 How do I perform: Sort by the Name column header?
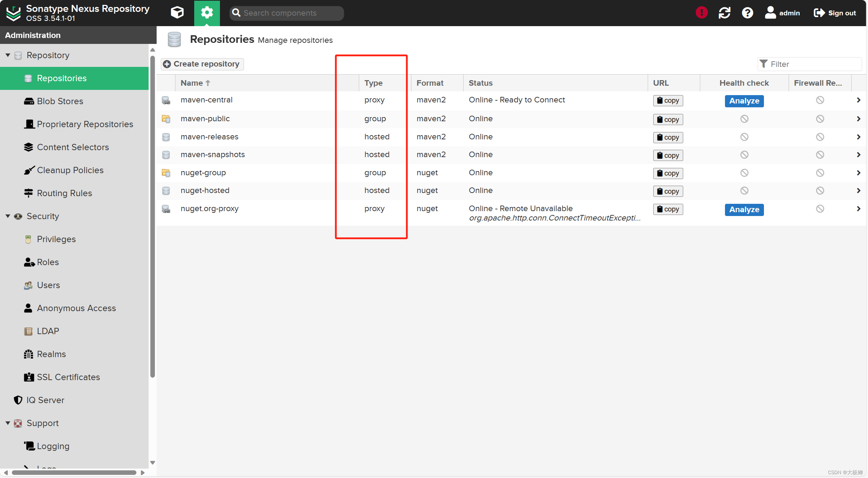267,83
